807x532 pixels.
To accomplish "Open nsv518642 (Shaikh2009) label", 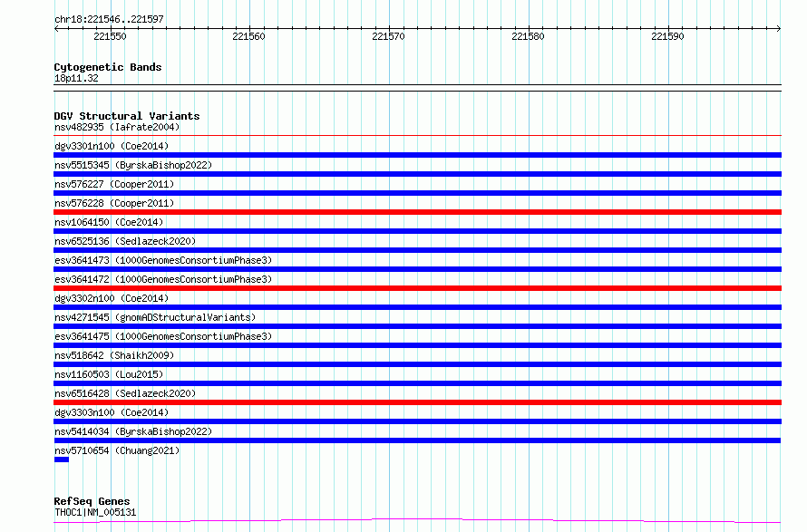I will click(x=114, y=355).
